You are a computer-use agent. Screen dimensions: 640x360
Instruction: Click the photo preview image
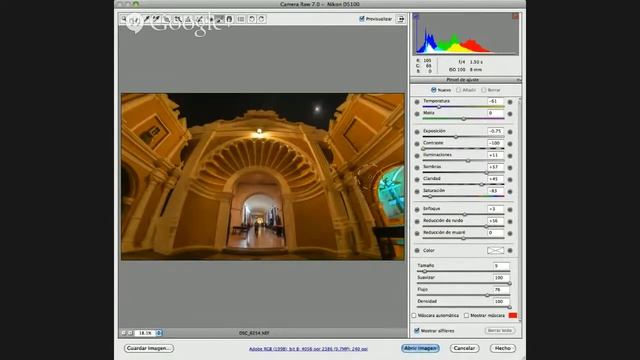tap(263, 177)
